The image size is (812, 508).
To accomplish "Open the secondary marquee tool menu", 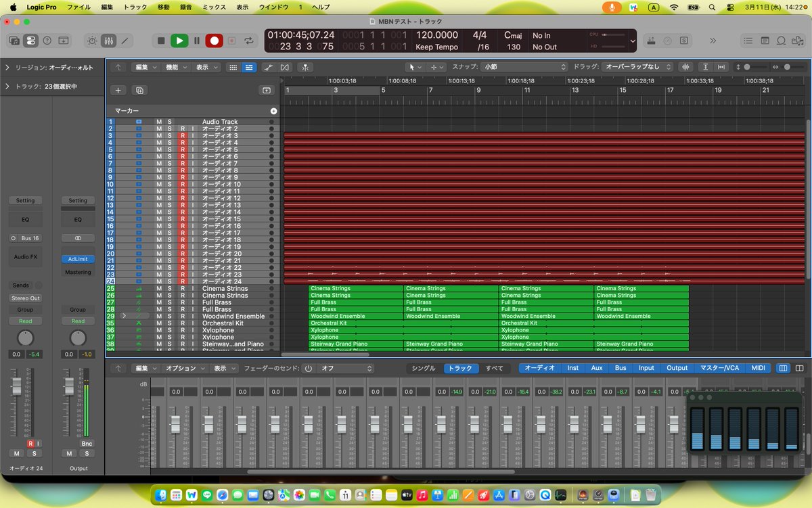I will [436, 68].
